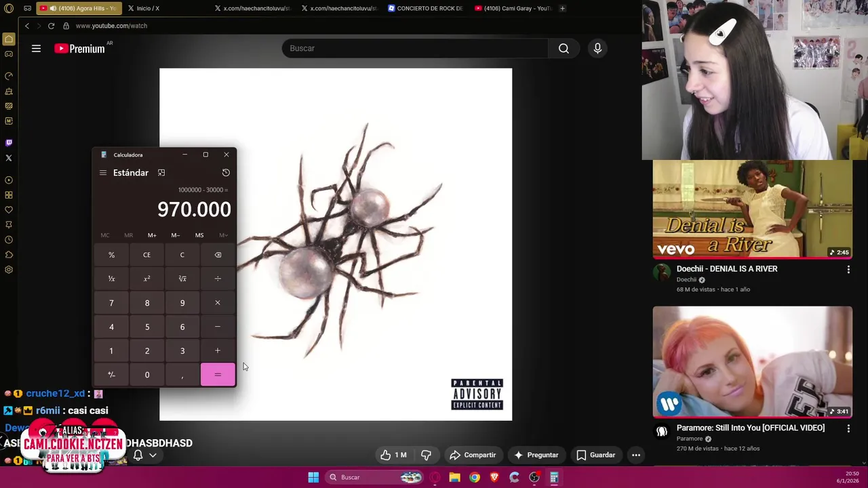The height and width of the screenshot is (488, 868).
Task: Open the Denial is a River thumbnail
Action: (x=753, y=209)
